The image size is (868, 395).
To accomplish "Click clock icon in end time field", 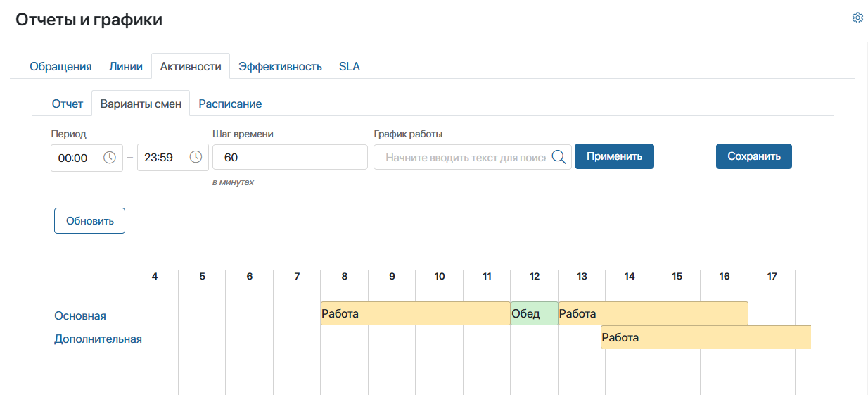I will point(196,157).
